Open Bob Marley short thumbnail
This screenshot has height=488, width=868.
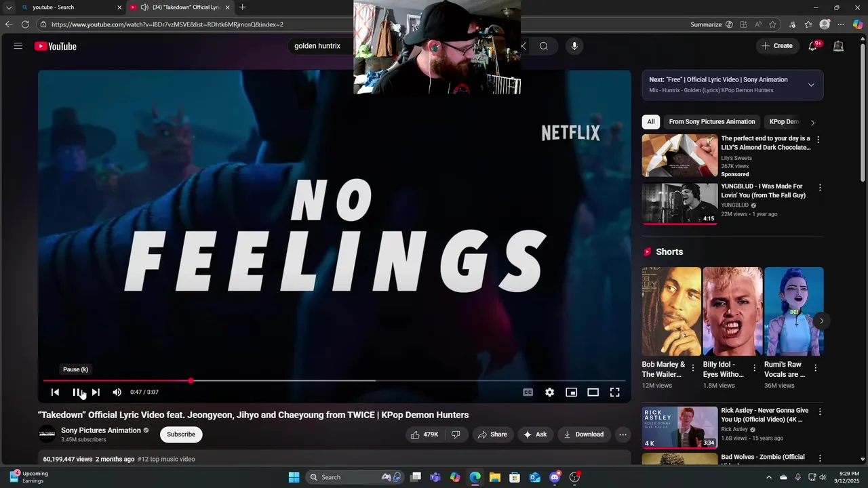click(x=671, y=311)
